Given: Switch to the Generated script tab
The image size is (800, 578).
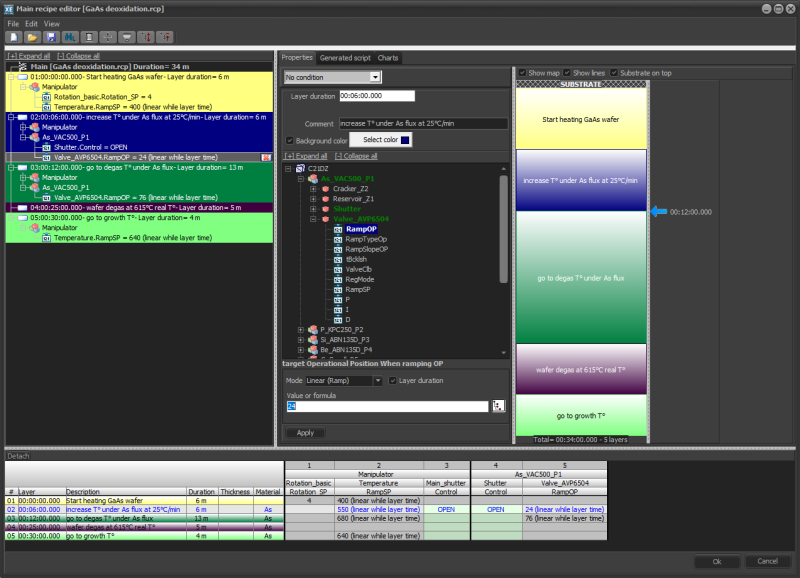Looking at the screenshot, I should (345, 58).
